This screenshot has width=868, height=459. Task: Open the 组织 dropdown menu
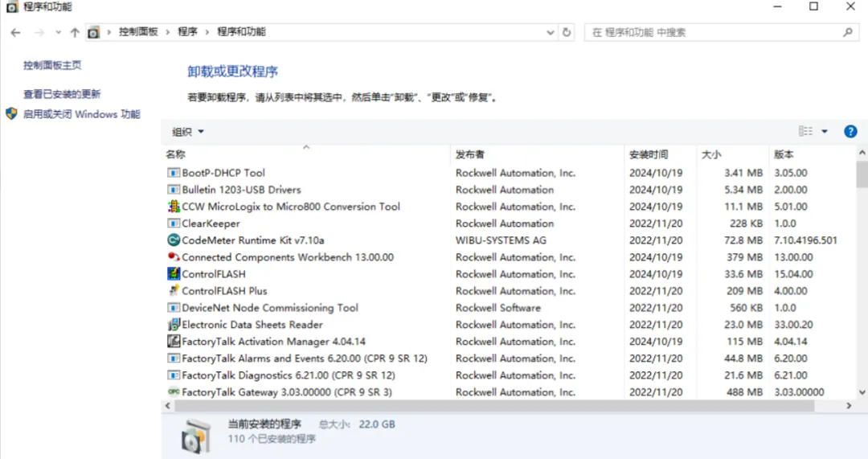[188, 132]
